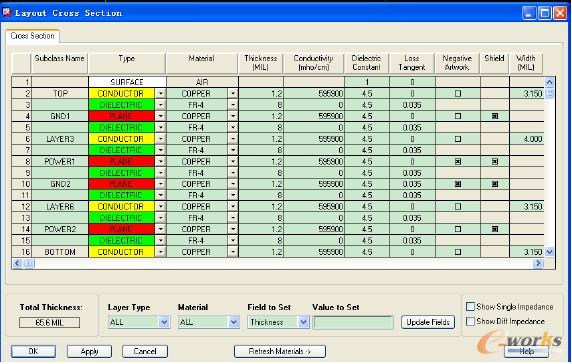Open Type dropdown for TOP layer

pyautogui.click(x=160, y=94)
